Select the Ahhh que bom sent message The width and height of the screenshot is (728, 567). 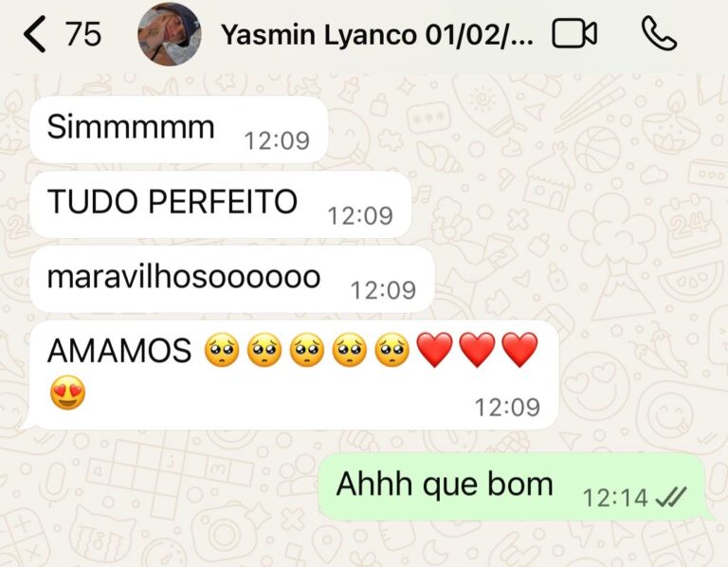(x=516, y=486)
